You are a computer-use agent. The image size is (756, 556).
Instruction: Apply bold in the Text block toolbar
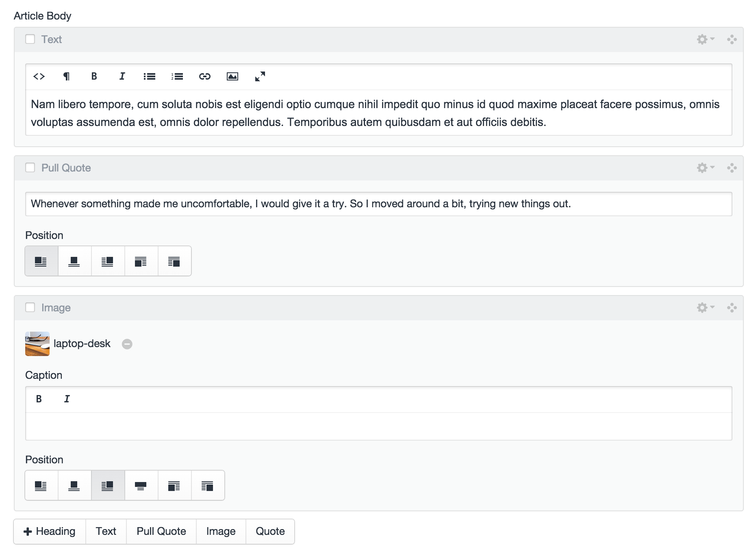(x=94, y=76)
